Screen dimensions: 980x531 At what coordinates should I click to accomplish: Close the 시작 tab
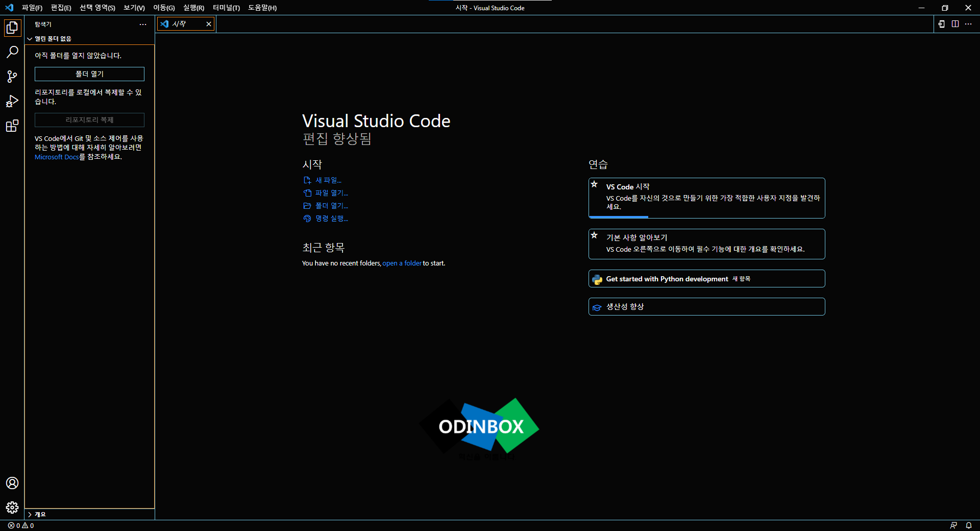tap(209, 24)
